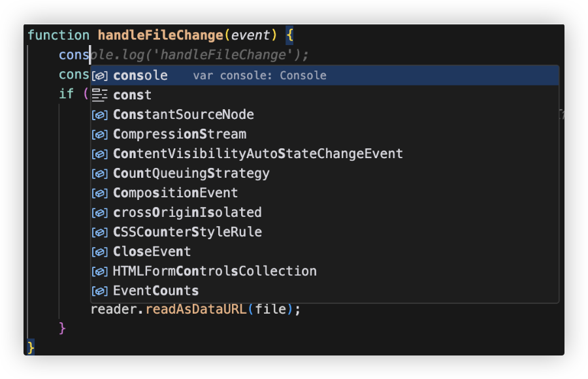Screen dimensions: 588x379
Task: Choose HTMLFormControlsCollection from the list
Action: (x=214, y=271)
